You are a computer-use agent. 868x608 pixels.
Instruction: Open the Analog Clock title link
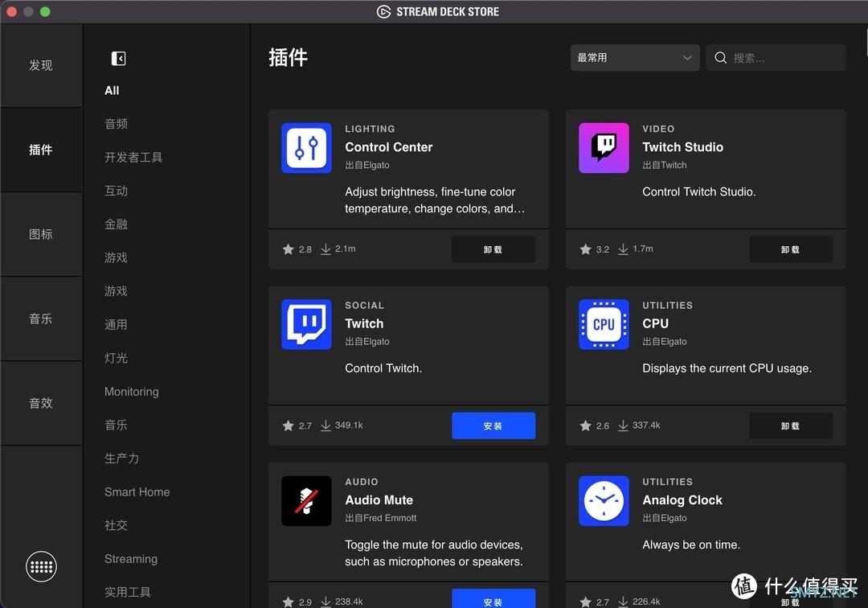pos(682,500)
